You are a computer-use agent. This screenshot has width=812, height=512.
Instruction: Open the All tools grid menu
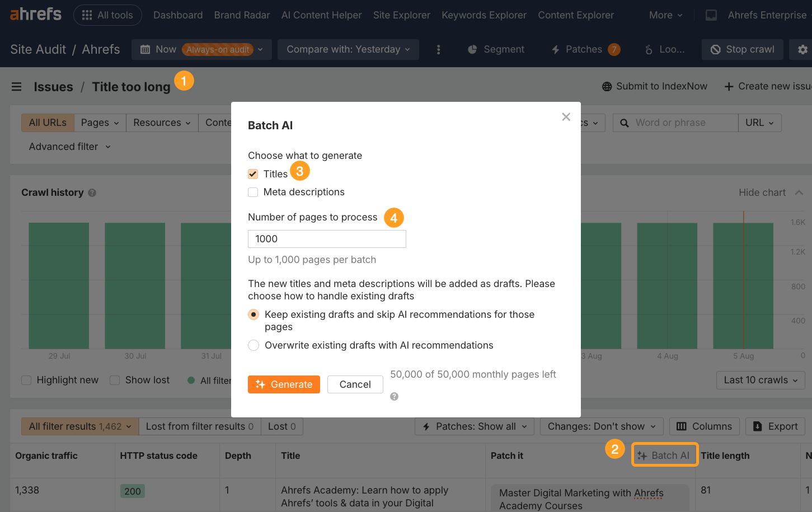click(107, 15)
